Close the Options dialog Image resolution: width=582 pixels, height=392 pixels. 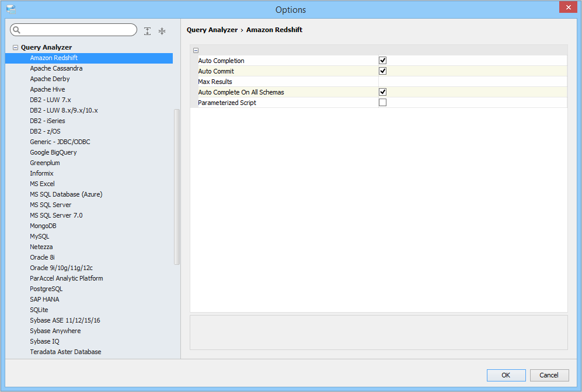coord(568,7)
